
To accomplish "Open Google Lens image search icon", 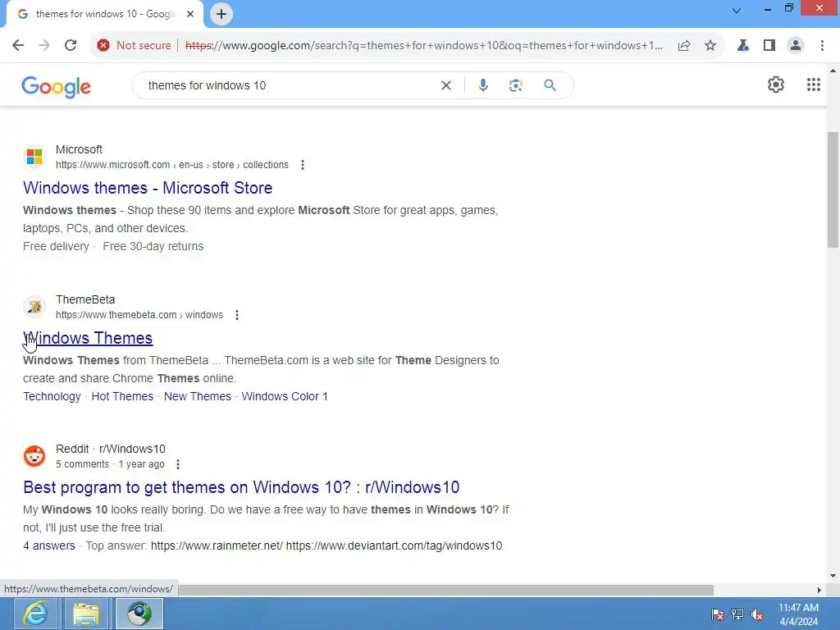I will pos(515,85).
